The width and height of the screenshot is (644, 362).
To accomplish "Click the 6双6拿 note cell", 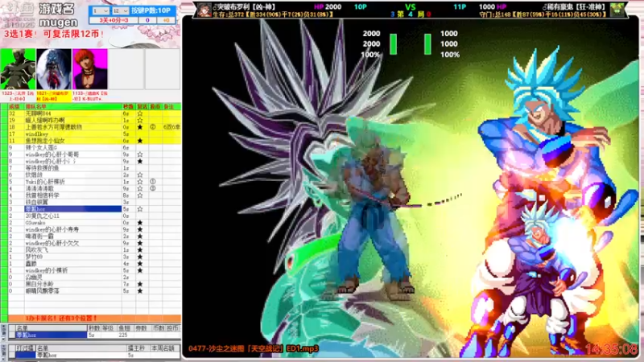I will pos(171,127).
